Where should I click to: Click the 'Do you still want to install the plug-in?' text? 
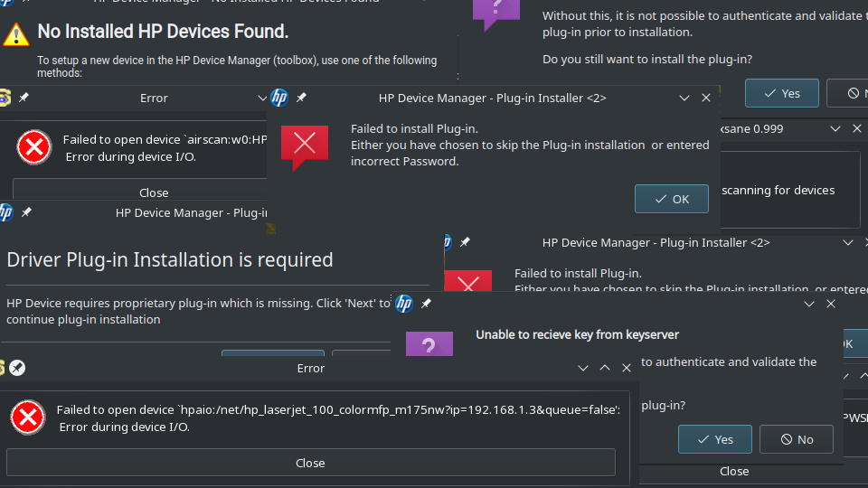647,60
